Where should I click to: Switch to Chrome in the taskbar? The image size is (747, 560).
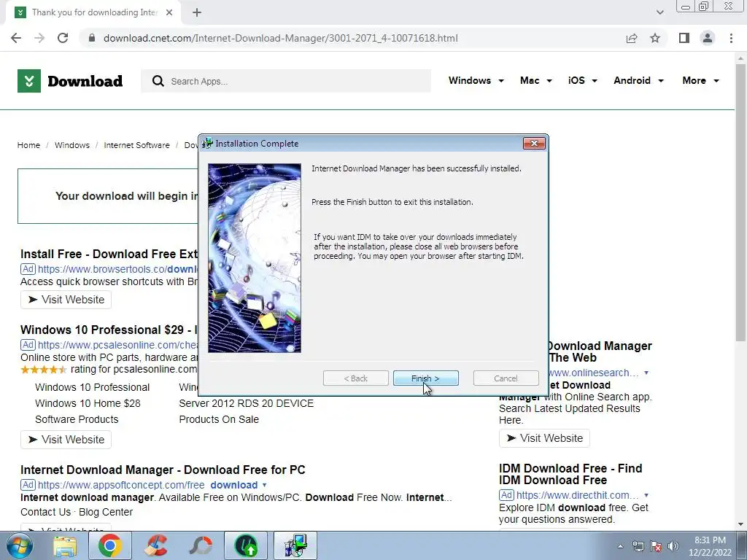pos(110,545)
